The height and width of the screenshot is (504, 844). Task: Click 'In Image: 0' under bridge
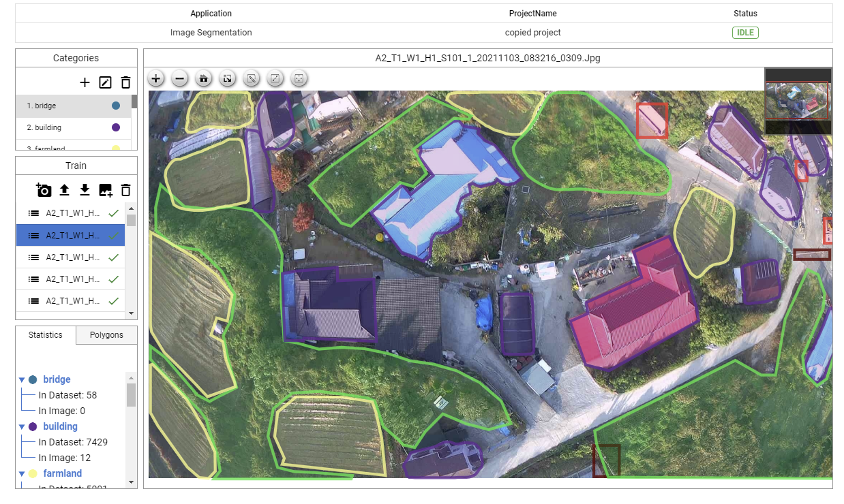coord(62,411)
